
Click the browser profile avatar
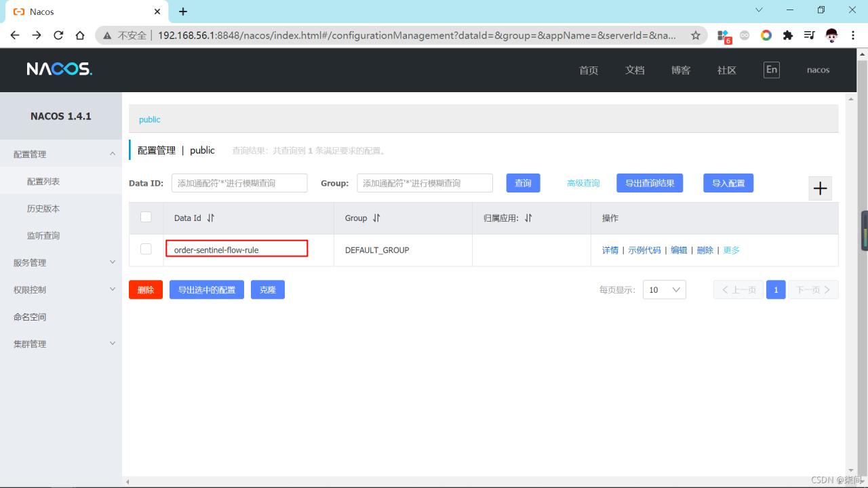pyautogui.click(x=831, y=35)
